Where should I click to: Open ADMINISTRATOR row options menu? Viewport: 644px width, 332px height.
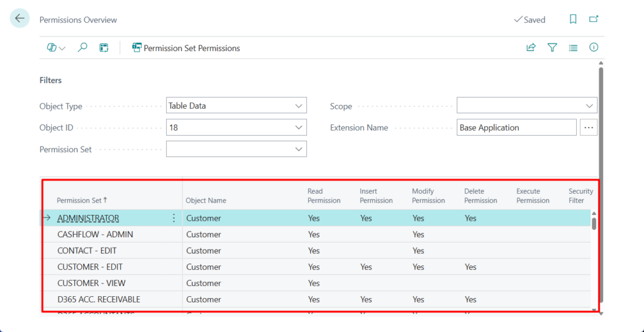(x=174, y=218)
